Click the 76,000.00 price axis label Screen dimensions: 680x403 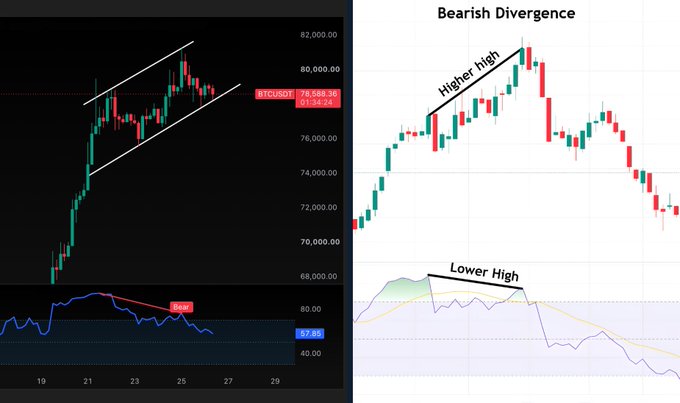[319, 138]
